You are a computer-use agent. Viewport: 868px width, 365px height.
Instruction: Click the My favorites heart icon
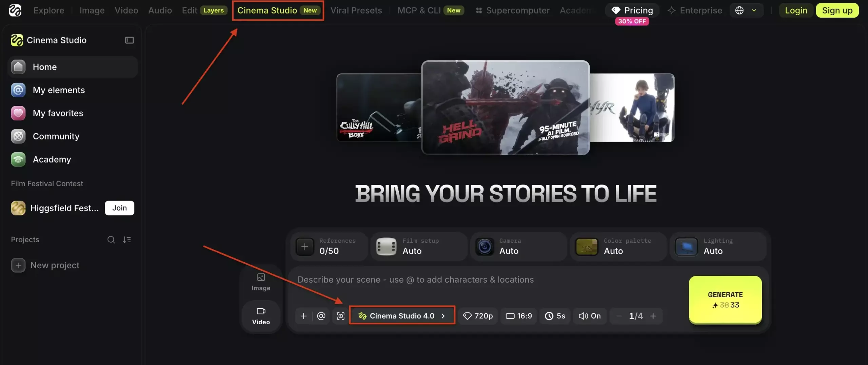pos(18,113)
